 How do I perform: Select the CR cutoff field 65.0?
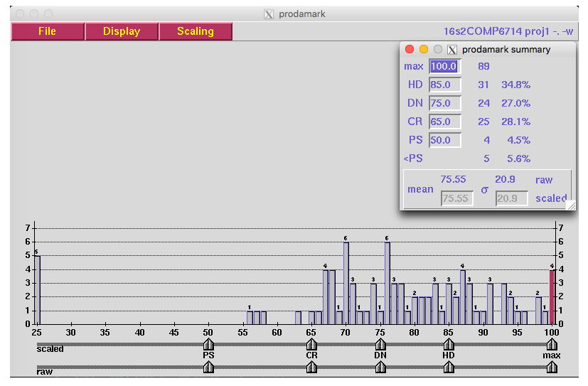click(x=444, y=122)
